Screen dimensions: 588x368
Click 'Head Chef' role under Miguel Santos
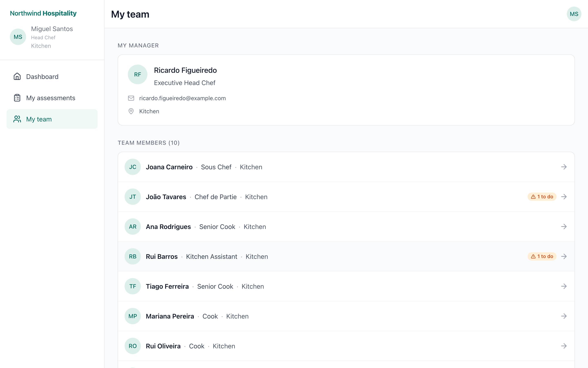[x=43, y=37]
